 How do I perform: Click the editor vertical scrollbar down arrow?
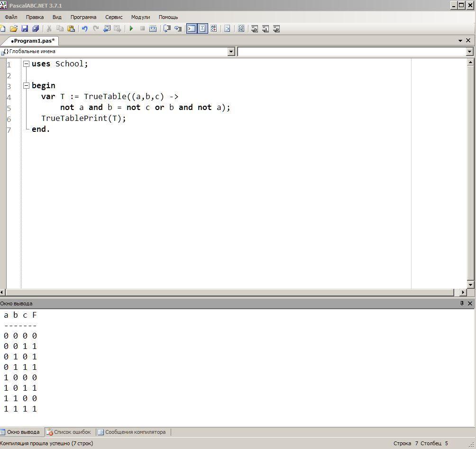pos(470,284)
